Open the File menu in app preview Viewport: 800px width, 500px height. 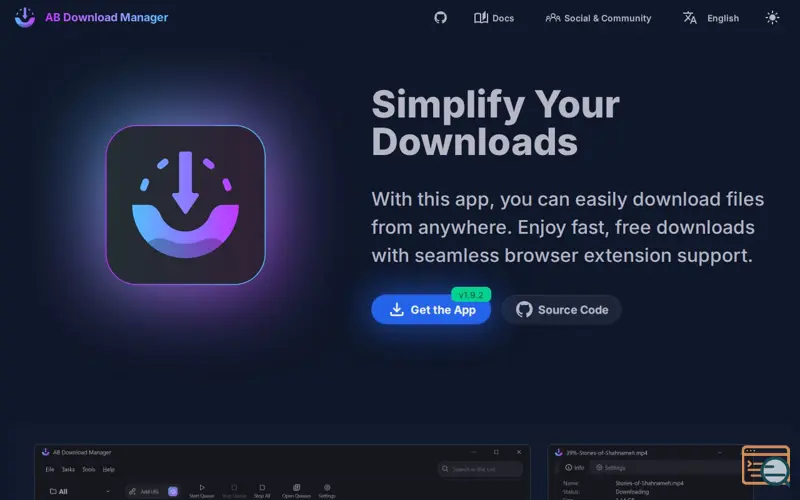49,469
